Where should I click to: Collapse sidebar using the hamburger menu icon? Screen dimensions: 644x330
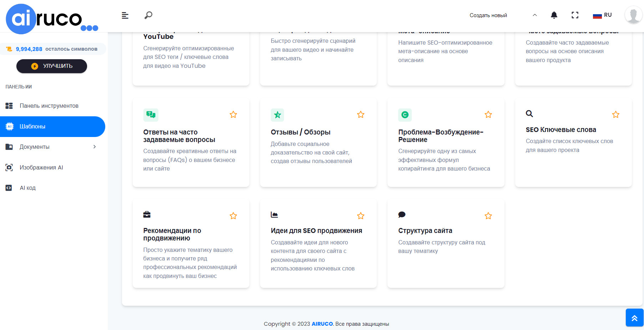click(125, 15)
